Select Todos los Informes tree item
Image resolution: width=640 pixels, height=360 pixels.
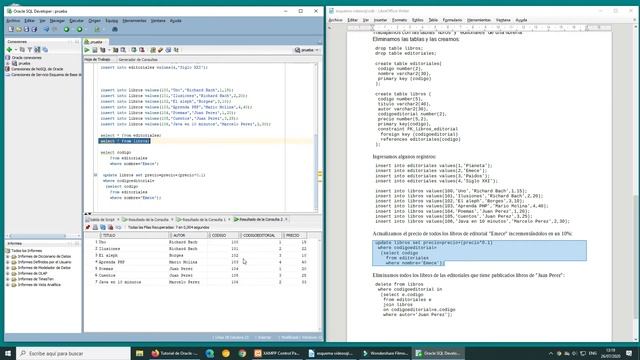[27, 251]
